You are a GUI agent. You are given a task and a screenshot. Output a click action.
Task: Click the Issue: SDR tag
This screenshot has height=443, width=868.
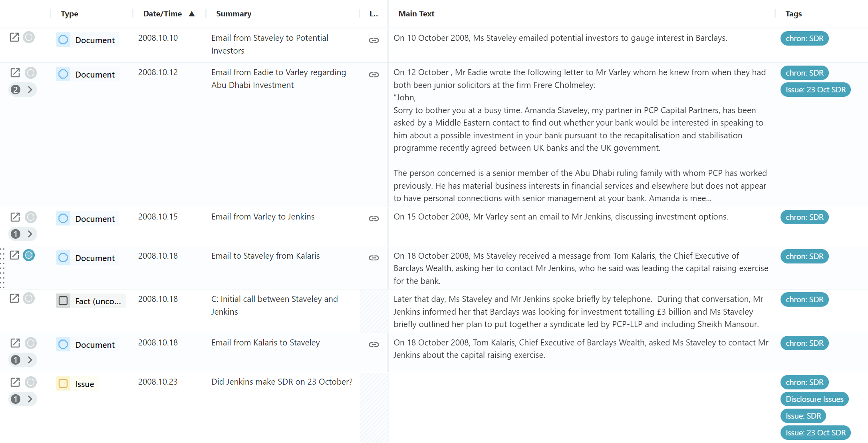point(803,416)
